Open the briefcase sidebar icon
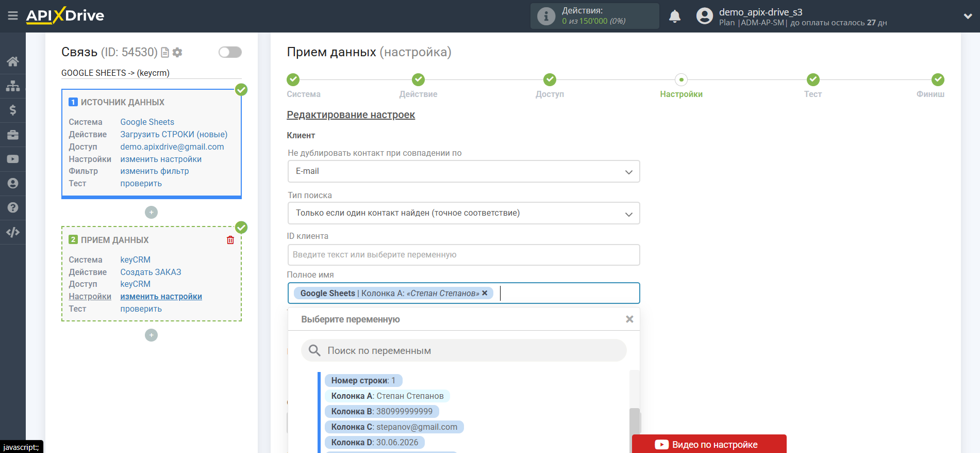 click(x=13, y=135)
